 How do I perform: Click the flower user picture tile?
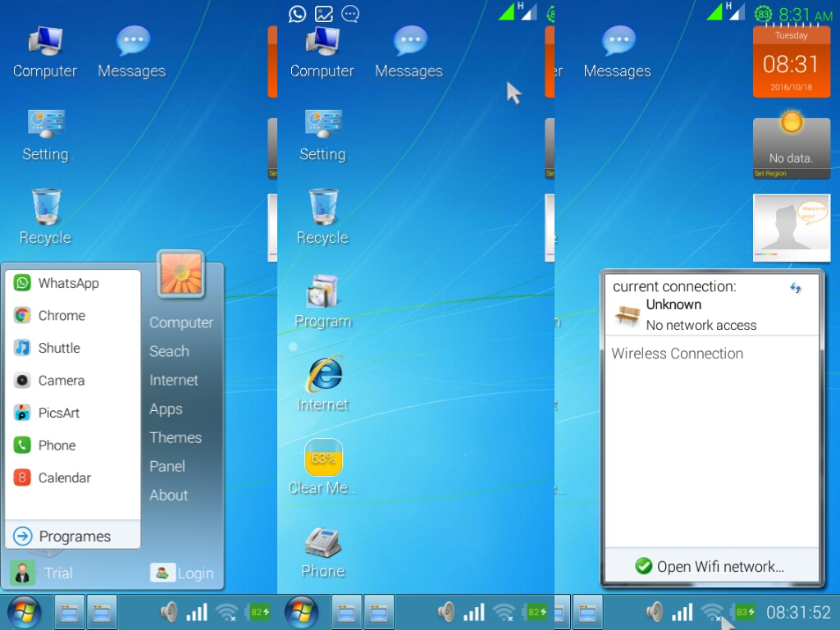tap(181, 274)
